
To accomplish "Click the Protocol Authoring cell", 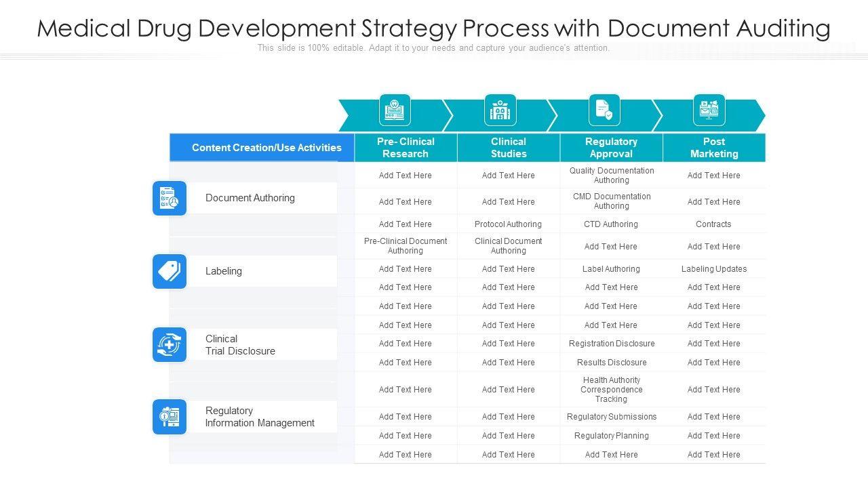I will 508,224.
